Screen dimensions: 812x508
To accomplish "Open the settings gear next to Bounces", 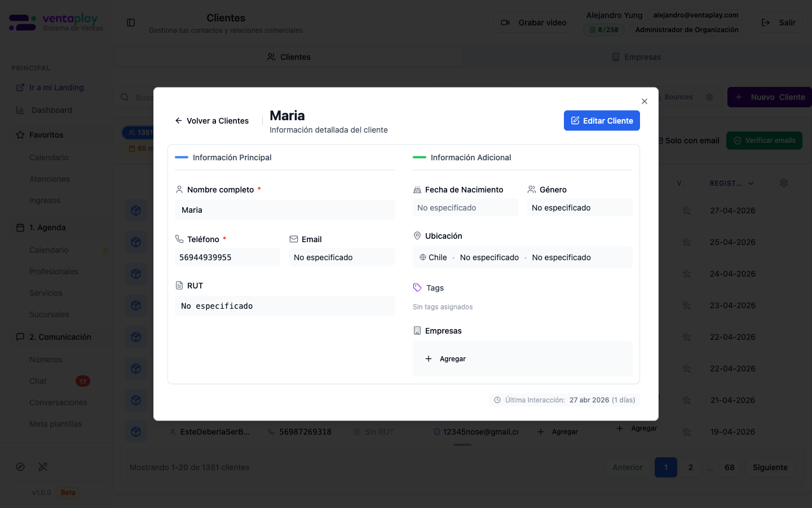I will 709,97.
